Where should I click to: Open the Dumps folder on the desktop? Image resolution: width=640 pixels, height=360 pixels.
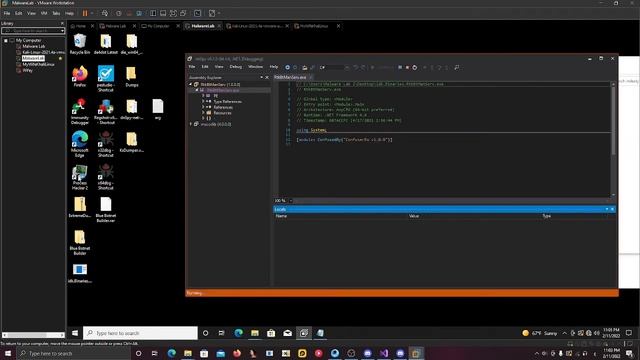pyautogui.click(x=131, y=76)
